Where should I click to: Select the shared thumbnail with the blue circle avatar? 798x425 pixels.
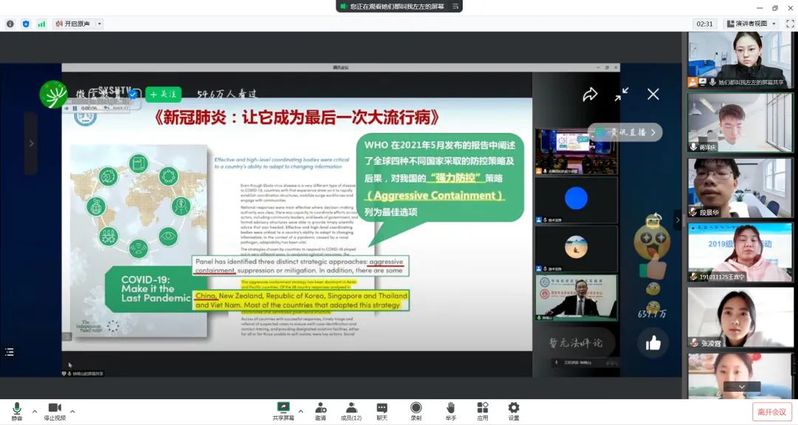[576, 200]
